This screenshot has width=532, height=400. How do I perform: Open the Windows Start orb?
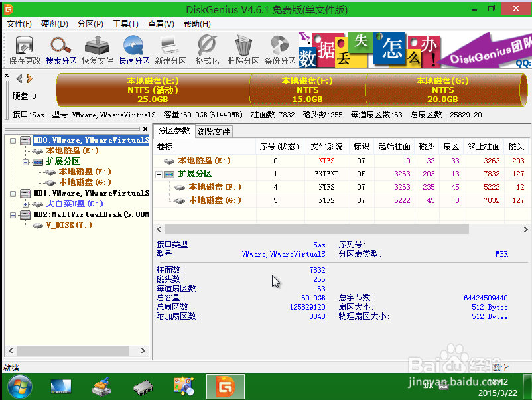point(20,387)
